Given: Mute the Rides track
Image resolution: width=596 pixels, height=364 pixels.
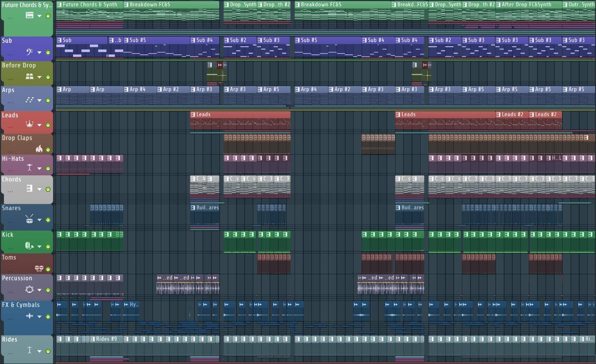Looking at the screenshot, I should pos(48,351).
